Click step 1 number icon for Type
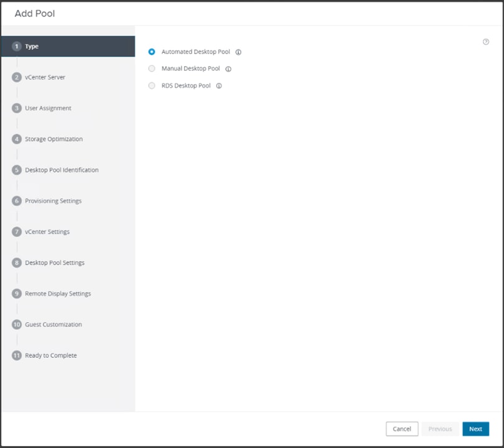The width and height of the screenshot is (504, 448). point(17,47)
